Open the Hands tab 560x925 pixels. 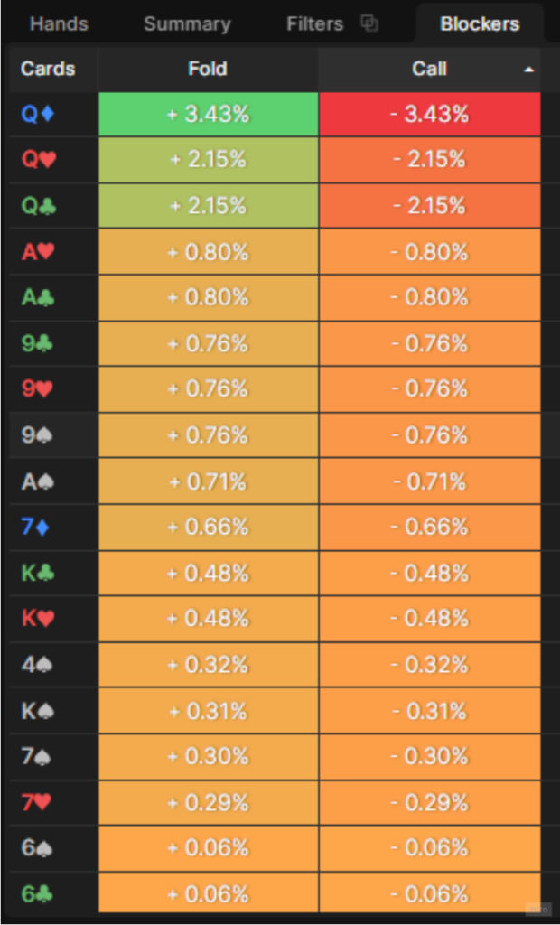tap(59, 24)
